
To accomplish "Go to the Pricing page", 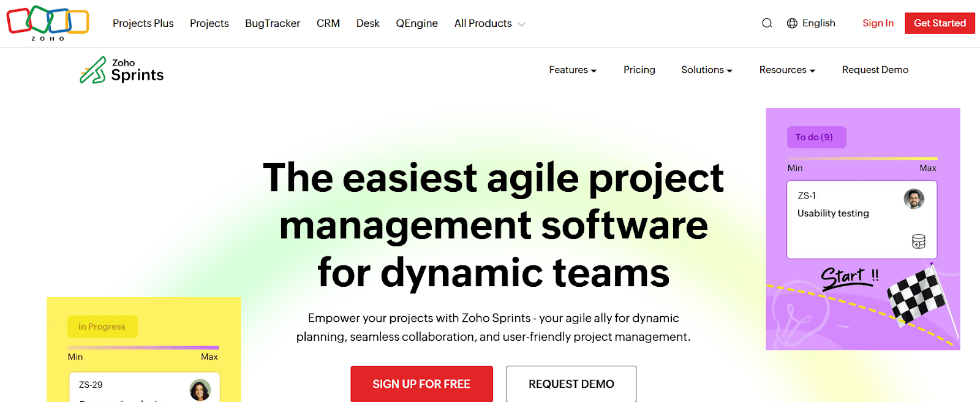I will (x=639, y=70).
